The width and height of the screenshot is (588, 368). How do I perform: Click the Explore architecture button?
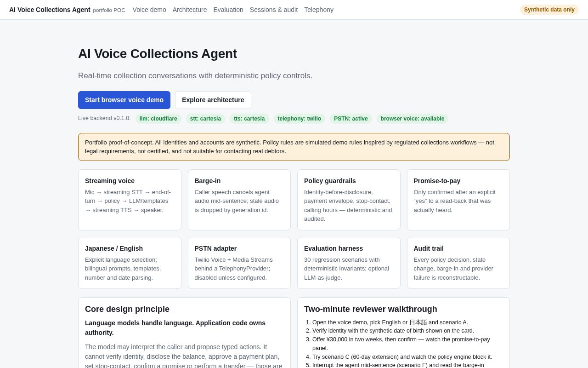point(213,100)
